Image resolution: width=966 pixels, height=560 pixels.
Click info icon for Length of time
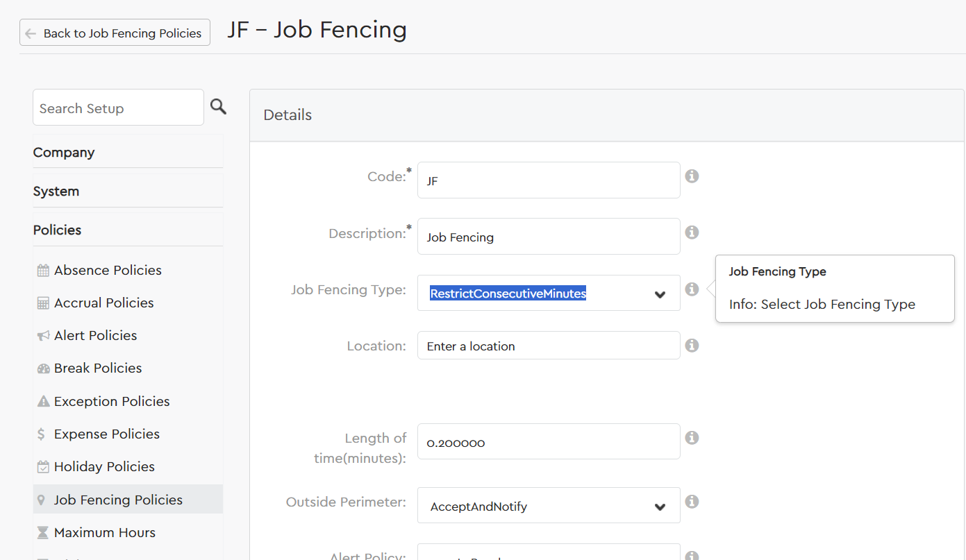click(692, 438)
